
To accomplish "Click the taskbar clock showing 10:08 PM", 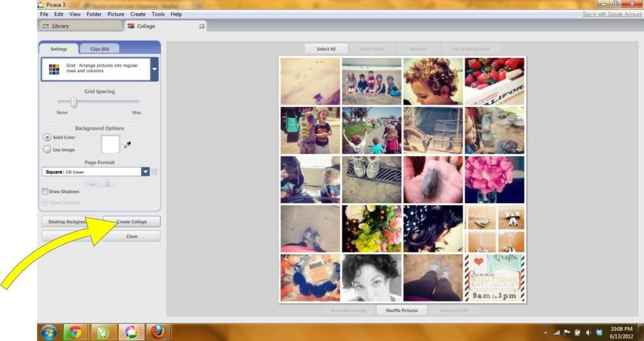I will point(621,332).
